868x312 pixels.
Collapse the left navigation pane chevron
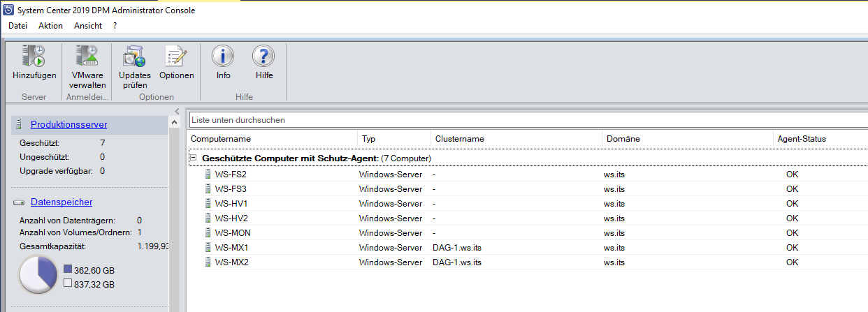(178, 112)
